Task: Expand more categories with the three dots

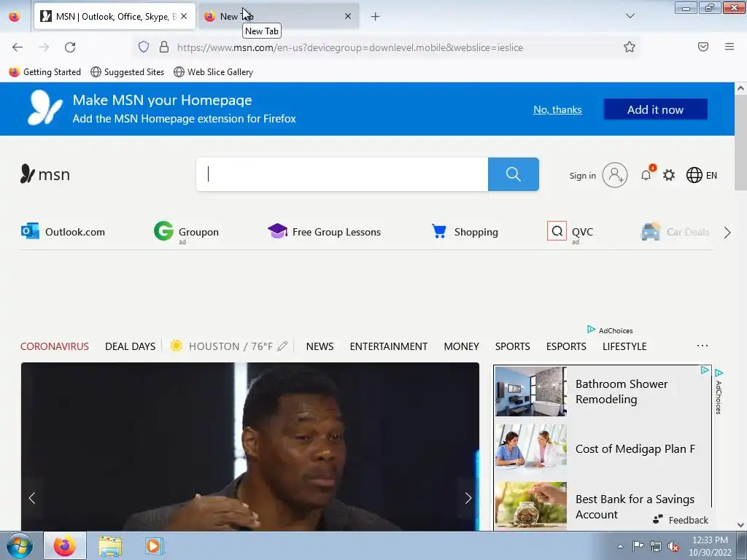Action: pos(703,346)
